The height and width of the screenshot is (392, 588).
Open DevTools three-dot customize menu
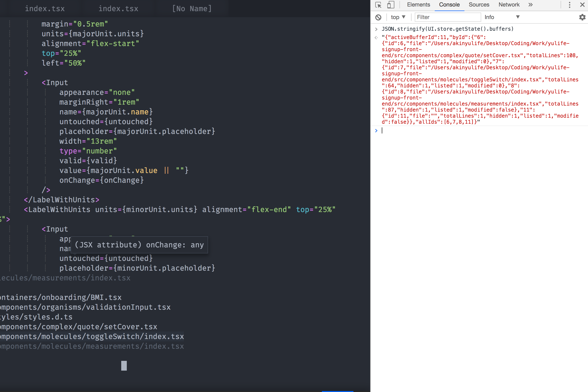point(569,5)
